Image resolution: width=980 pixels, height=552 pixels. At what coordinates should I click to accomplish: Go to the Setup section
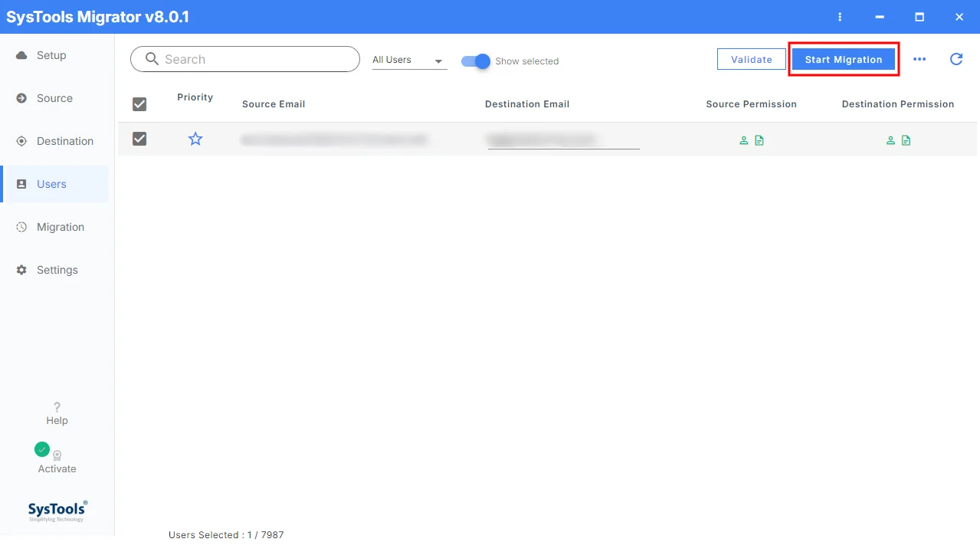(x=54, y=55)
